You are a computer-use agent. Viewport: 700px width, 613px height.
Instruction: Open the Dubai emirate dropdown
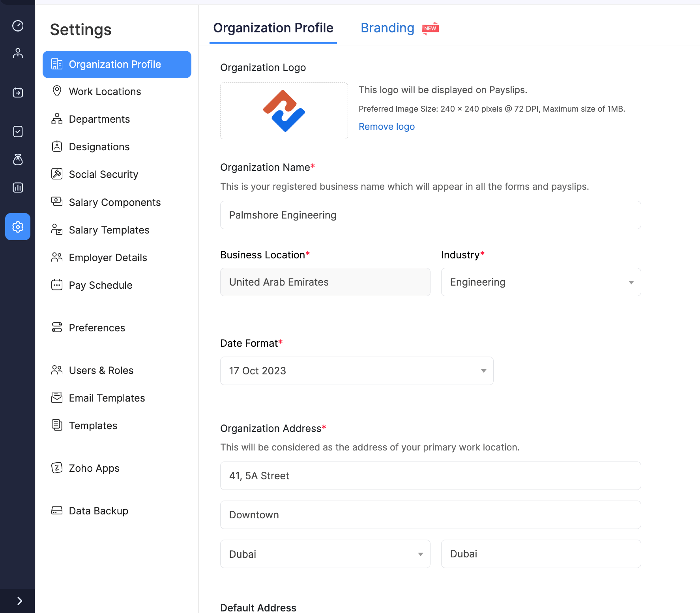tap(325, 554)
